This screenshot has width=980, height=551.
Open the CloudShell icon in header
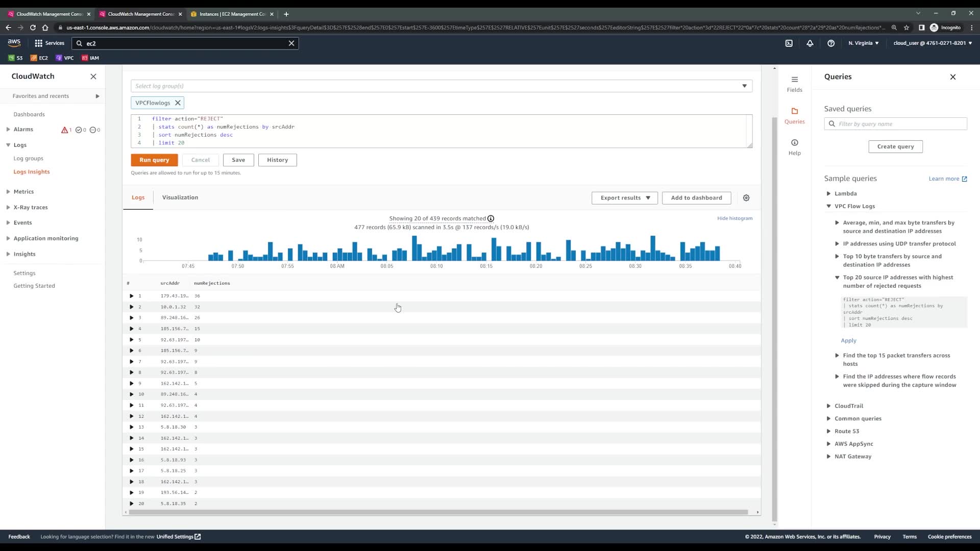pos(789,43)
